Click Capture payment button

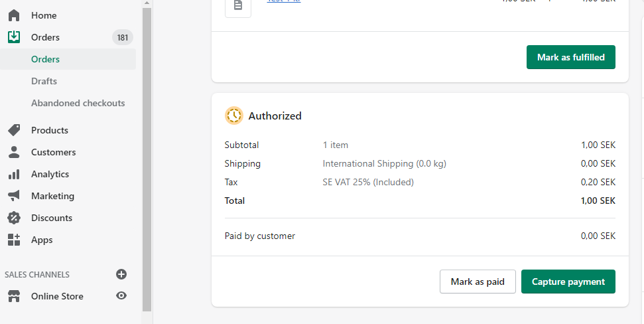568,282
